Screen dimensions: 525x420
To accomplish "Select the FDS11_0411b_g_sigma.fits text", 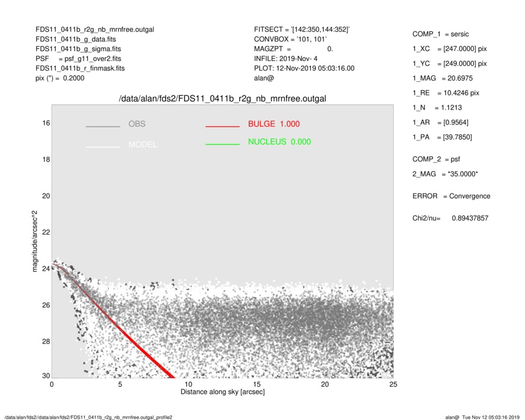I will pyautogui.click(x=78, y=49).
